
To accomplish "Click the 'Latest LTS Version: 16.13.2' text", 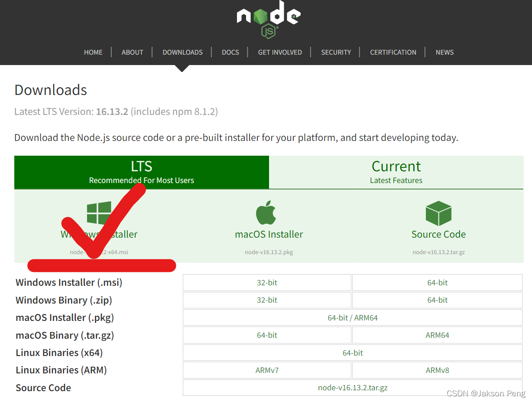I will point(71,111).
